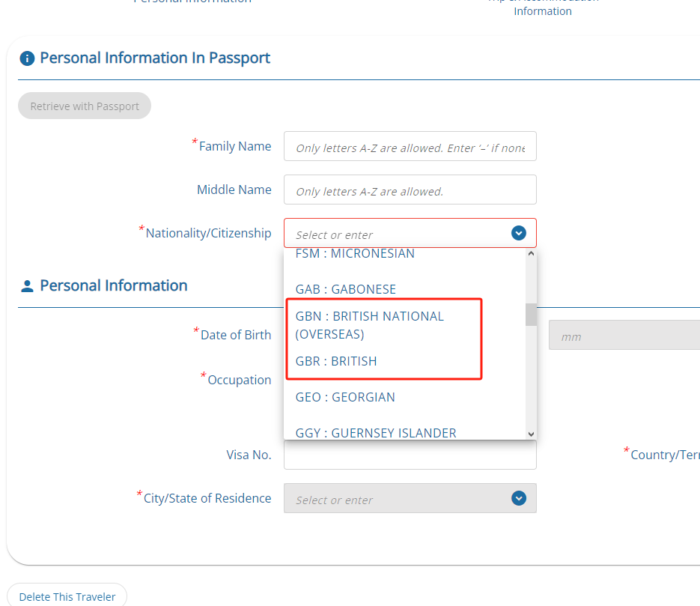Focus the Middle Name input field
The width and height of the screenshot is (700, 606).
click(410, 190)
